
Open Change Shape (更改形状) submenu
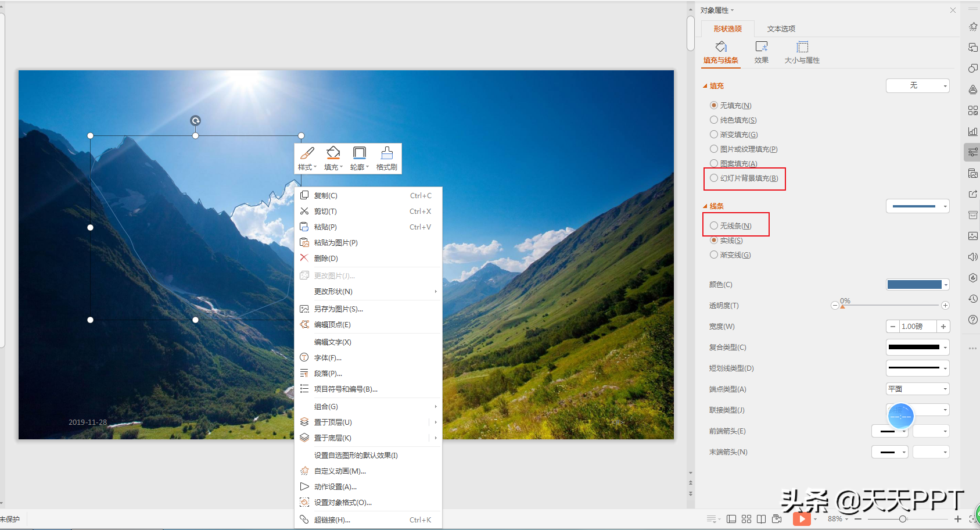click(x=368, y=291)
